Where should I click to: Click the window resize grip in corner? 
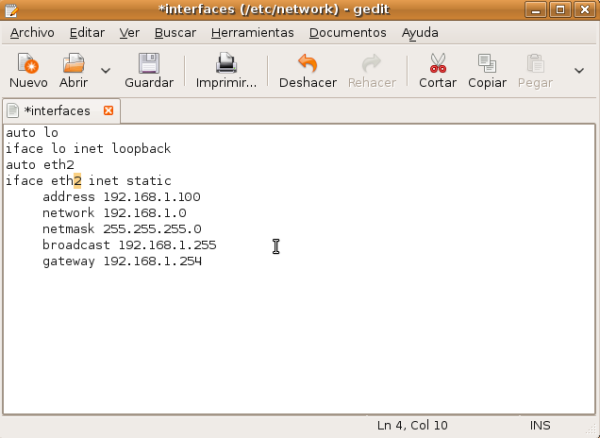click(592, 431)
